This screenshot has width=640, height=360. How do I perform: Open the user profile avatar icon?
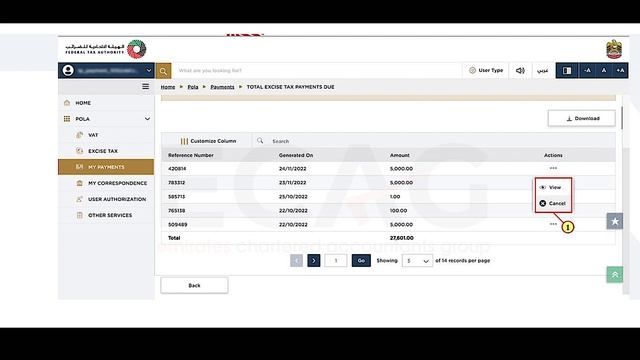68,70
